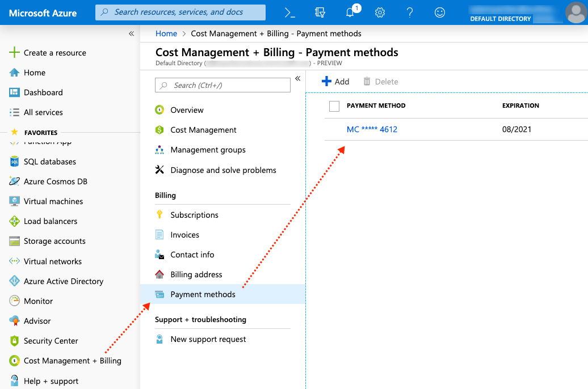Click the Microsoft Azure logo text
Image resolution: width=588 pixels, height=389 pixels.
coord(43,13)
